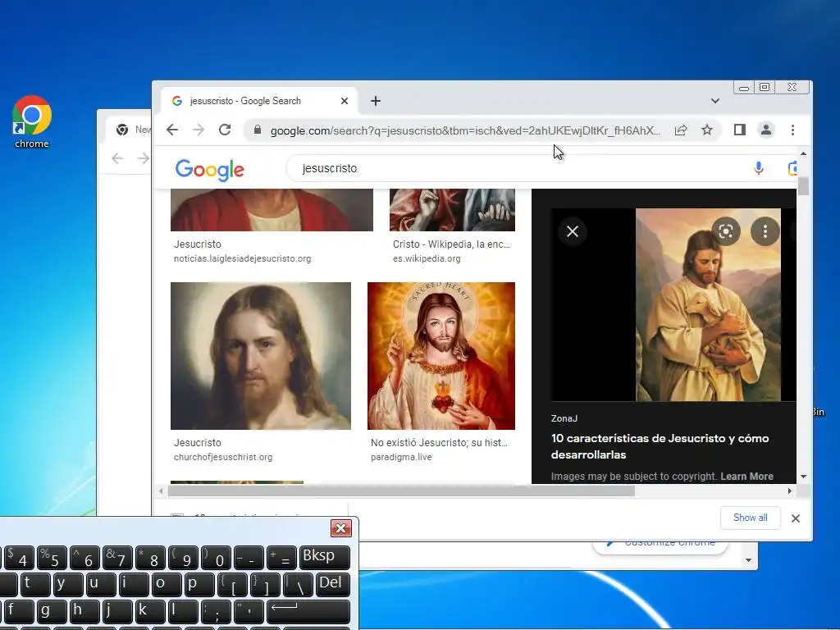This screenshot has height=630, width=840.
Task: Tap the k key on on-screen keyboard
Action: (x=149, y=612)
